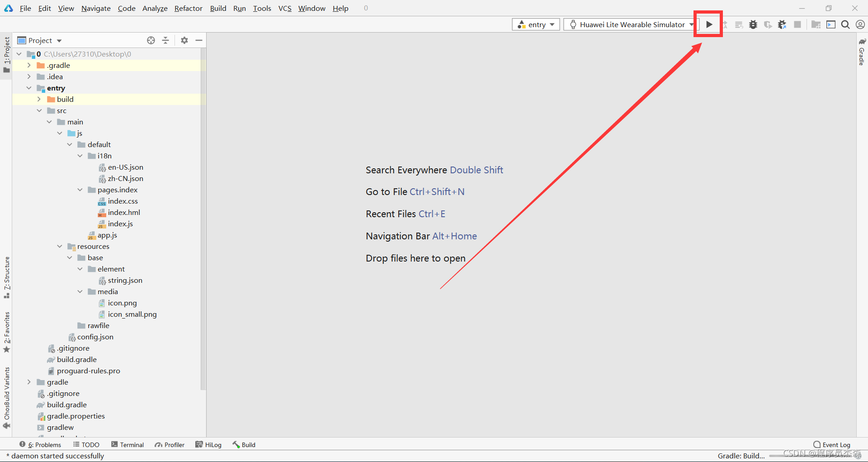The height and width of the screenshot is (462, 868).
Task: Open Huawei Lite Wearable Simulator device dropdown
Action: (x=631, y=24)
